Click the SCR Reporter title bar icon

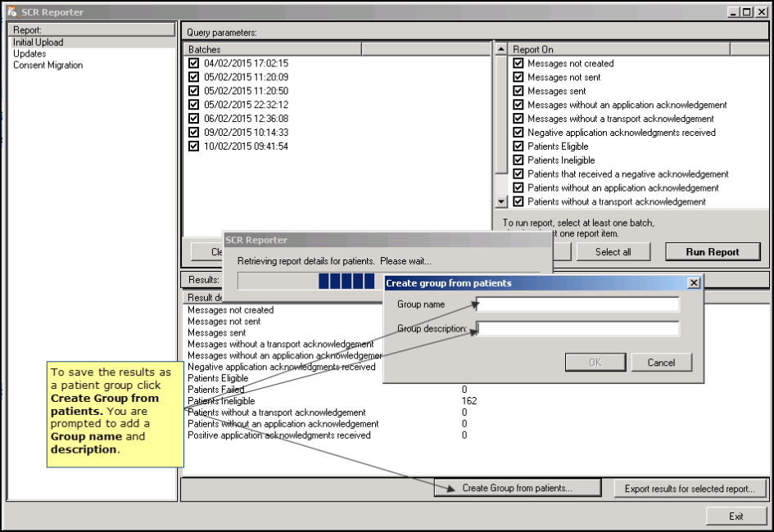11,12
